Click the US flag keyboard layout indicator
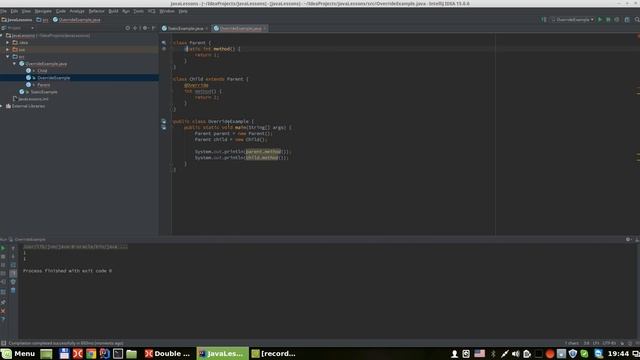Viewport: 640px width, 360px height. [480, 353]
